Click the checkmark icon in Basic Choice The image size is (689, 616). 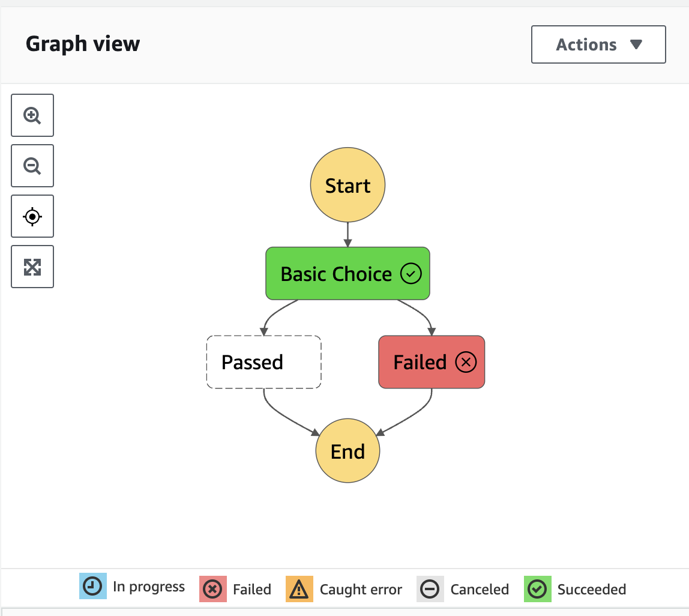[x=411, y=274]
